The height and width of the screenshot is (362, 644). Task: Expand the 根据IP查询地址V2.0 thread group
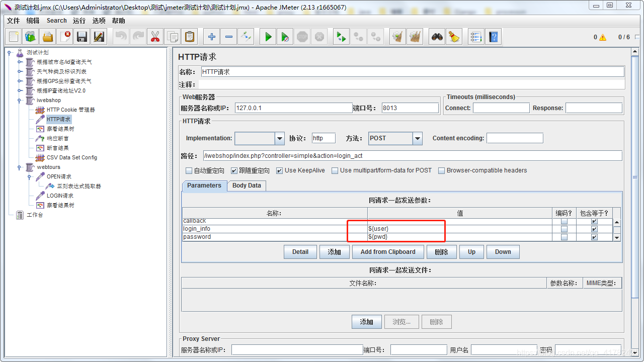click(19, 90)
